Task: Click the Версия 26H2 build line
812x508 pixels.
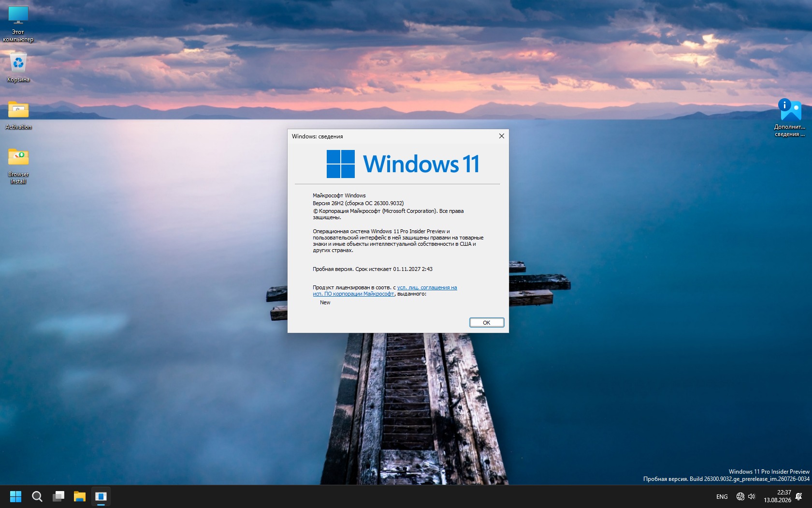Action: tap(358, 203)
